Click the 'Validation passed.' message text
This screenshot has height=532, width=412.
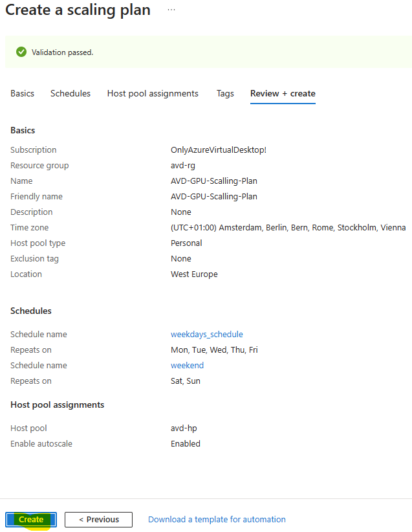[62, 52]
